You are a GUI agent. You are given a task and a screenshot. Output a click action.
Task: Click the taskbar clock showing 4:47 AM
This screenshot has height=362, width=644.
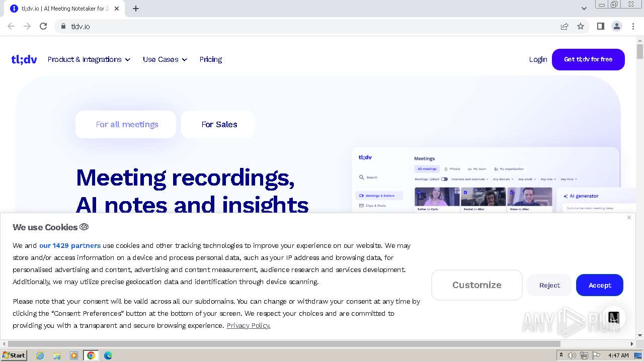click(x=618, y=355)
